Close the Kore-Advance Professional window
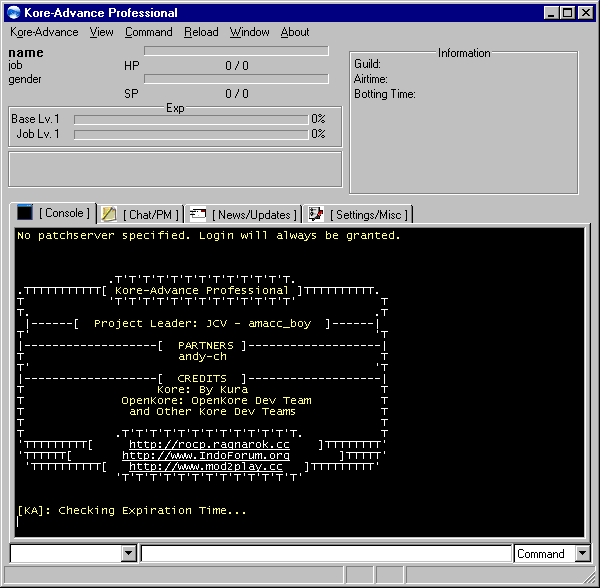 point(586,13)
